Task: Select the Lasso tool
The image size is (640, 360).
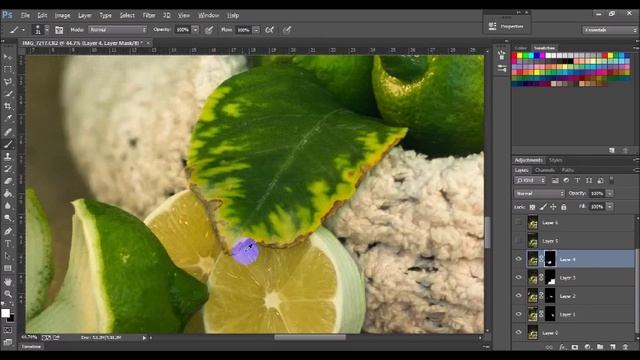Action: (8, 81)
